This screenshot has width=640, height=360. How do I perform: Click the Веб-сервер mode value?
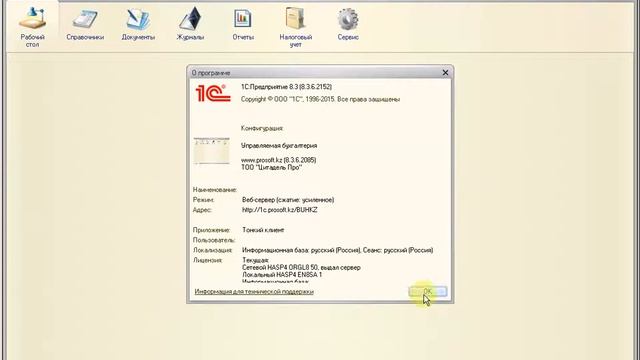[288, 200]
